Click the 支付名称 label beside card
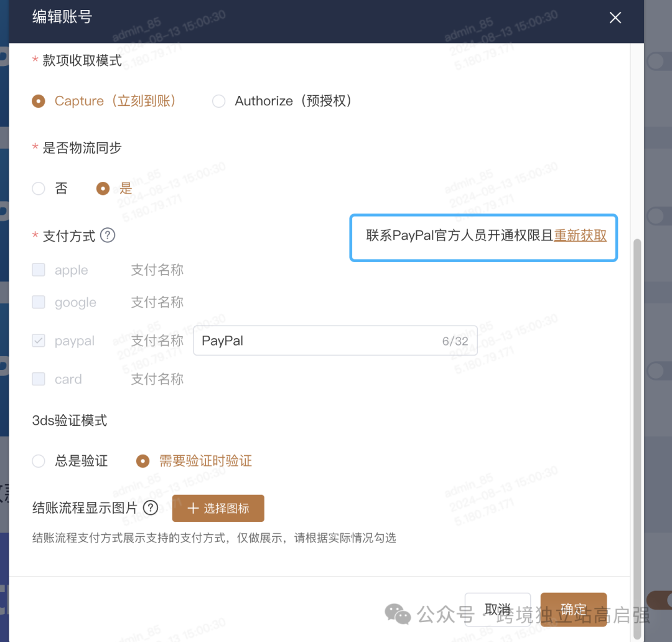 157,379
